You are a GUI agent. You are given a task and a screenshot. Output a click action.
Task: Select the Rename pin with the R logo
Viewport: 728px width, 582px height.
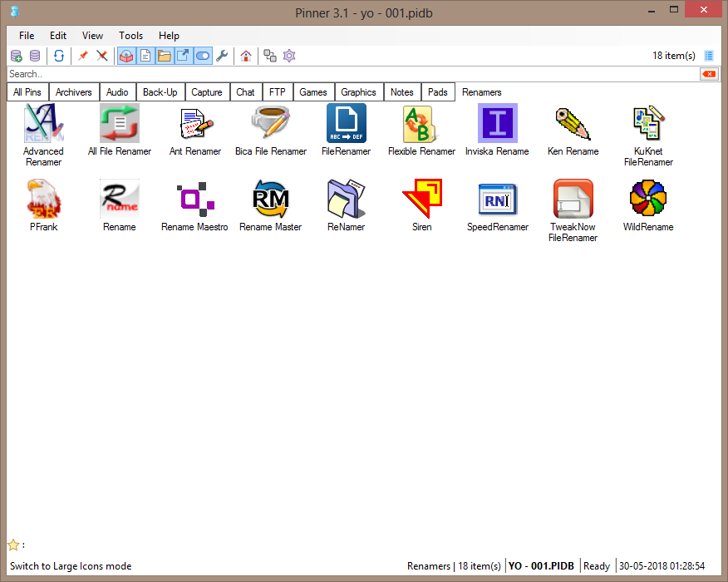120,205
